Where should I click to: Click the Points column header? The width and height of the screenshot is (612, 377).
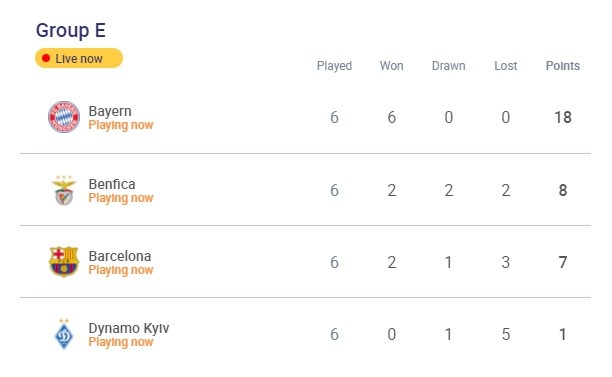tap(562, 66)
